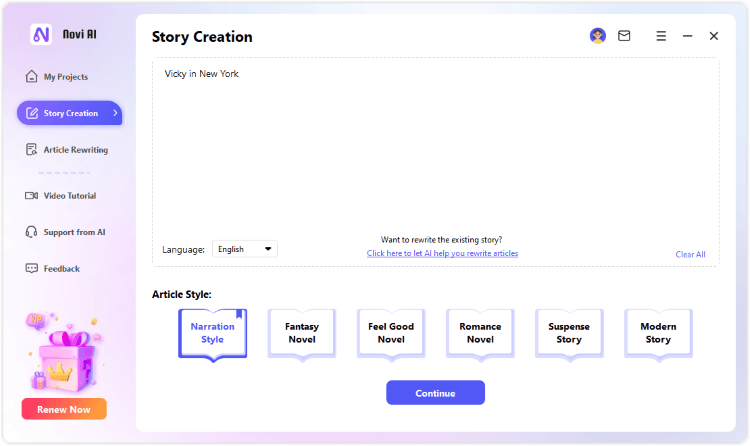750x446 pixels.
Task: Click the Novi AI logo icon
Action: [x=41, y=34]
